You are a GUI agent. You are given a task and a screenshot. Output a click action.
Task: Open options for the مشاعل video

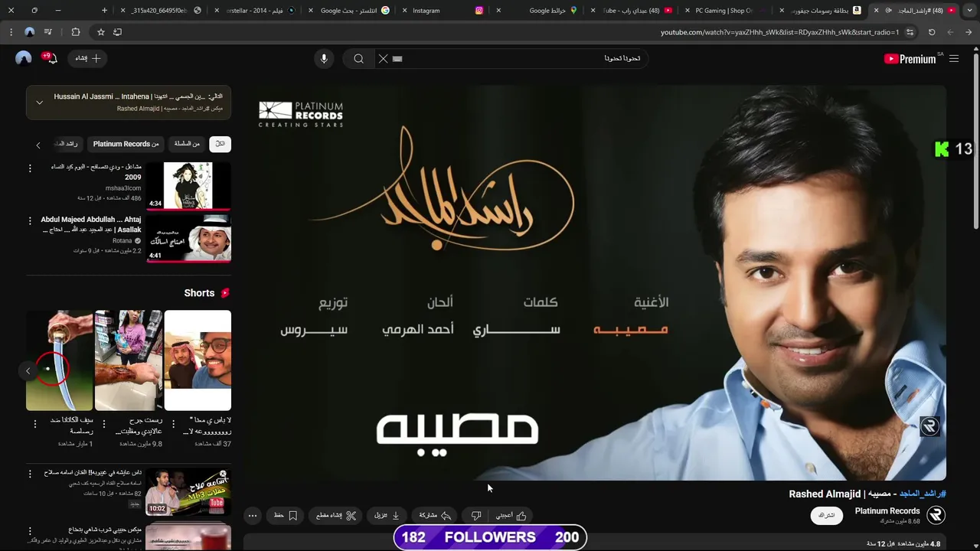click(31, 168)
